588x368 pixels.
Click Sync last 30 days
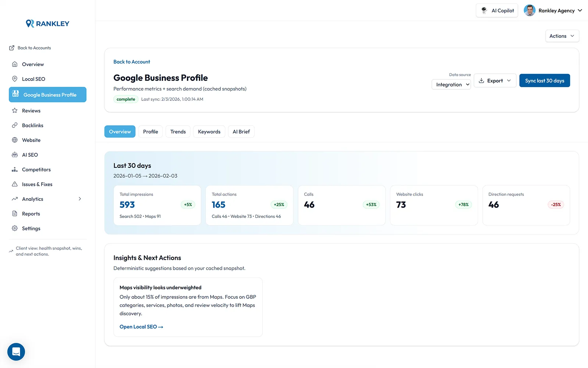click(x=545, y=80)
